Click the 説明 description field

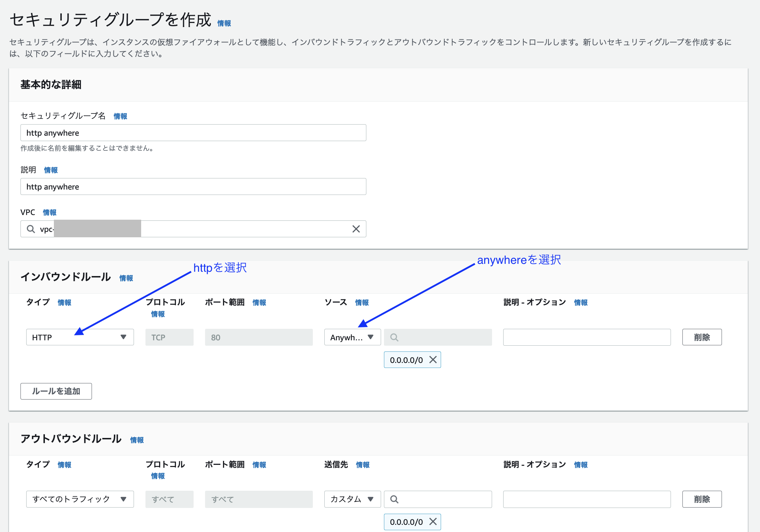[x=193, y=186]
